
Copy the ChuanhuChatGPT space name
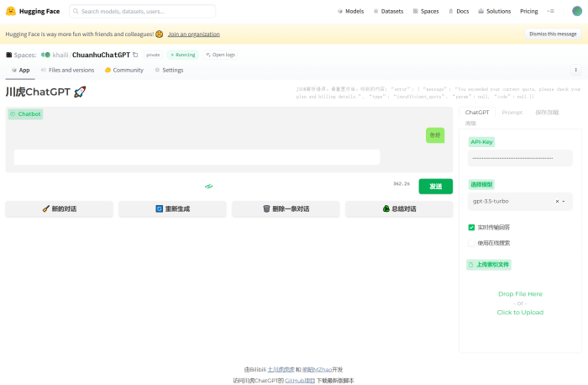(135, 55)
